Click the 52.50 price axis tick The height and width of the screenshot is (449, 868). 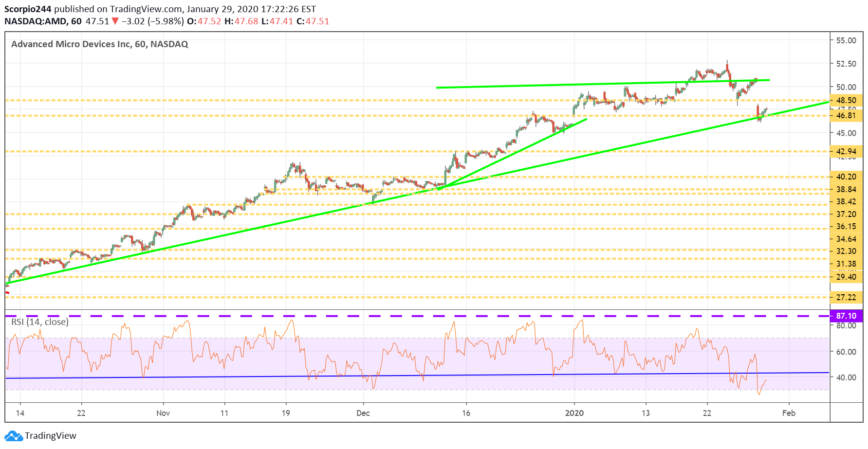coord(846,64)
